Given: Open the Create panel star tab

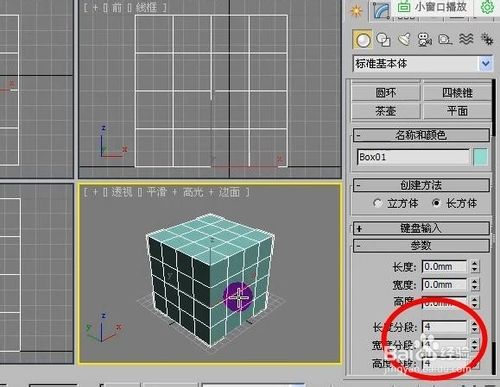Looking at the screenshot, I should tap(356, 11).
